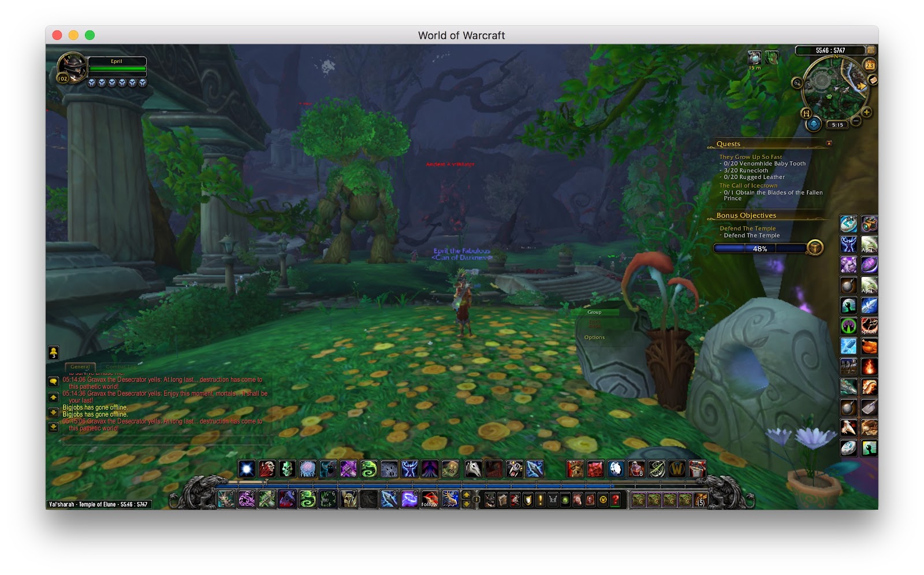Zoom in the minimap with plus button
This screenshot has width=924, height=575.
tap(867, 112)
